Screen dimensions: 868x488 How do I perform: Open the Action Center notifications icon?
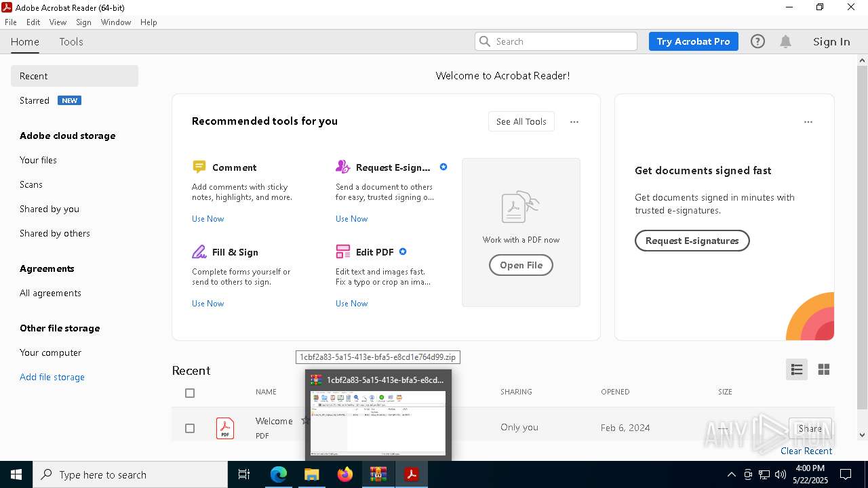[846, 474]
